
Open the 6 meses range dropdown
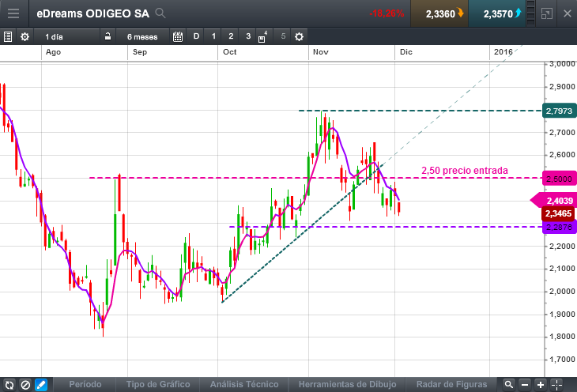tap(142, 37)
